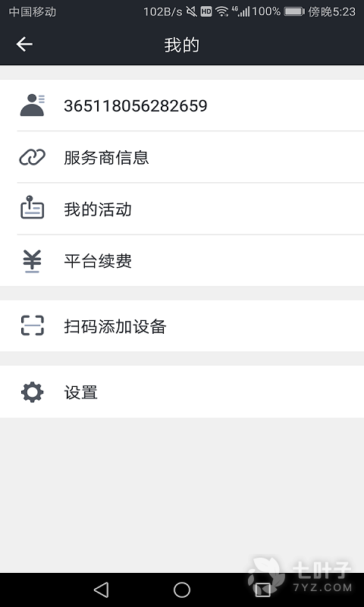The width and height of the screenshot is (364, 607).
Task: Tap the muted sound status icon
Action: point(191,11)
